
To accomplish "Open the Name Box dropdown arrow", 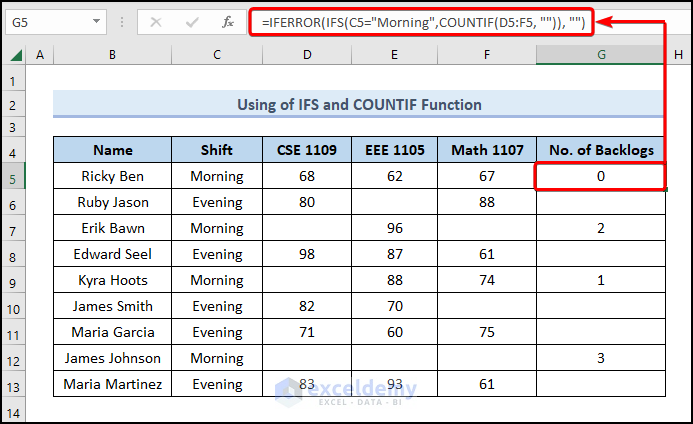I will 95,22.
